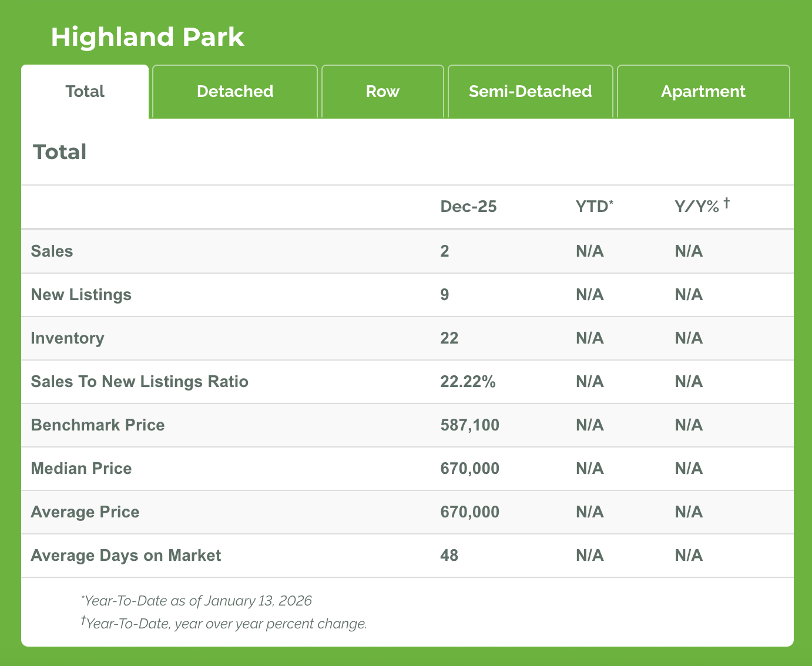Click the YTD column header
Image resolution: width=812 pixels, height=666 pixels.
[x=593, y=207]
